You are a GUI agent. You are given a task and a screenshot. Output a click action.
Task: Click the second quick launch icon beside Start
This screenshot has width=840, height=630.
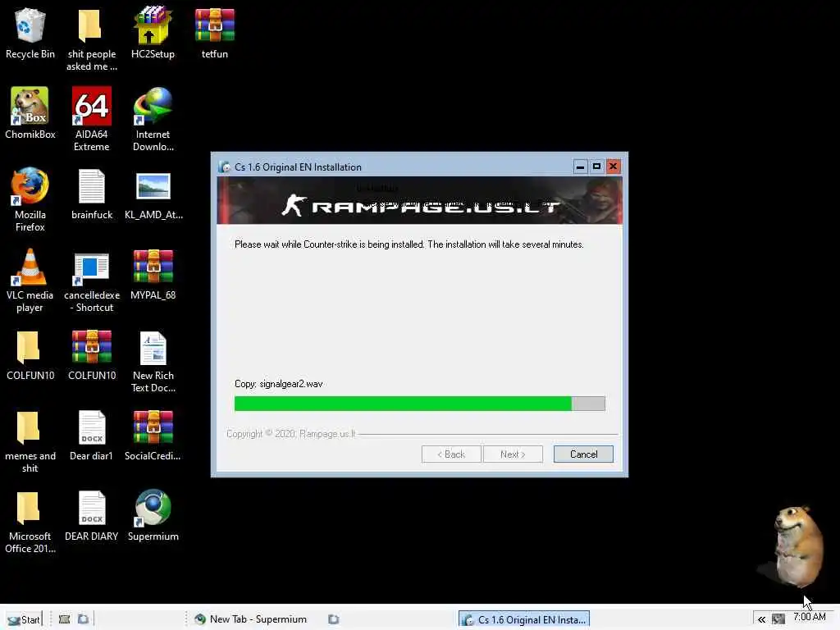[83, 619]
